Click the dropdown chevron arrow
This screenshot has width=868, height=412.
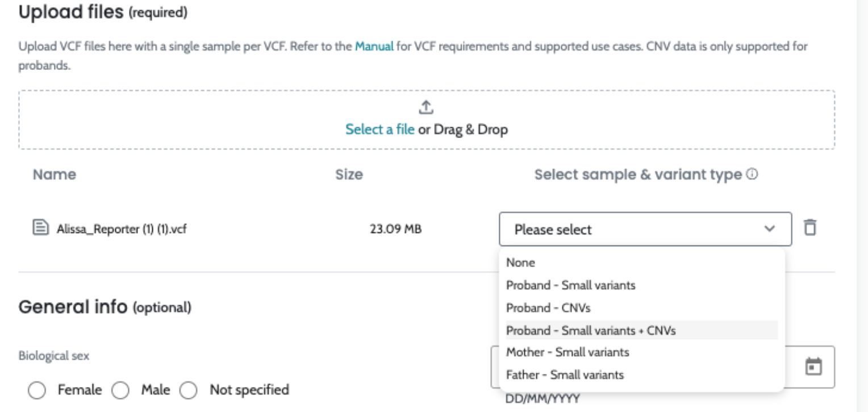[x=770, y=229]
